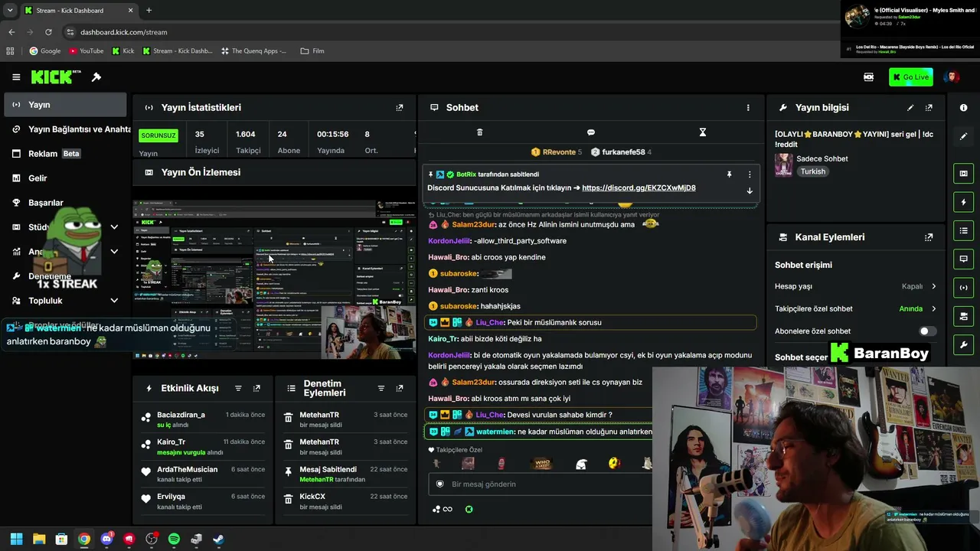Open the YouTube bookmark
This screenshot has height=551, width=980.
coord(86,51)
